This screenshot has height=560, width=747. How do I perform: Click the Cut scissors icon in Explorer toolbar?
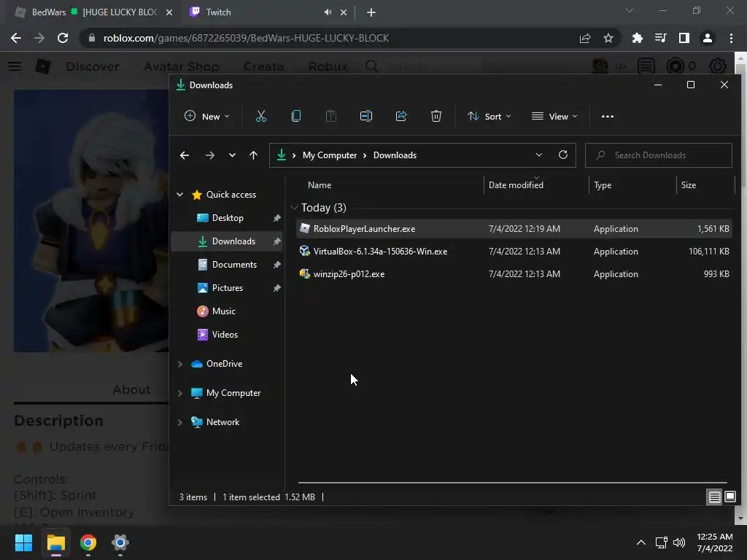(x=260, y=116)
